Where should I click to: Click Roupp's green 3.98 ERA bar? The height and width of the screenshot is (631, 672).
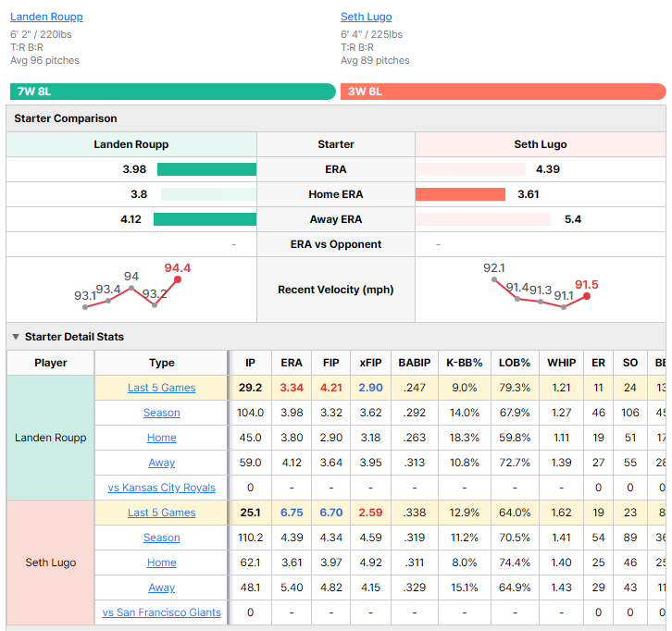206,169
